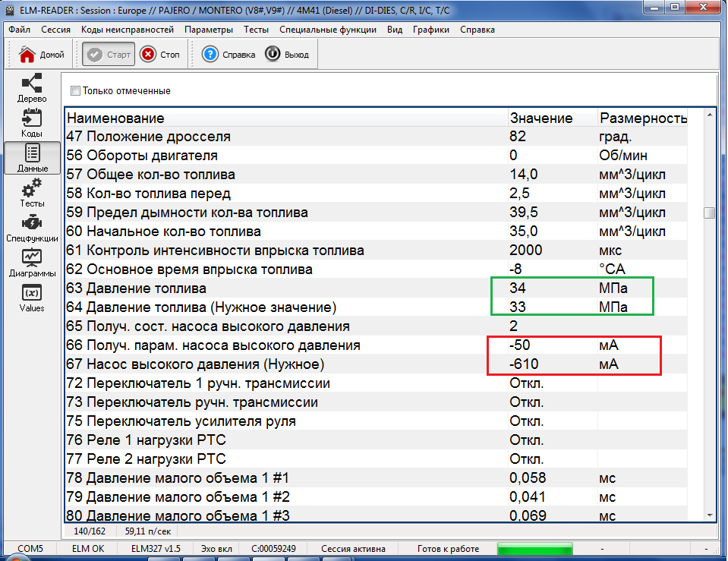The image size is (728, 561).
Task: Select Спецфункции engine icon
Action: [32, 223]
